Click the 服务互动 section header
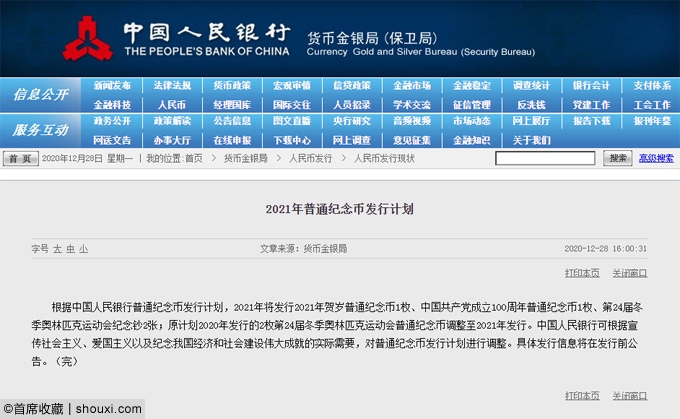 click(40, 130)
